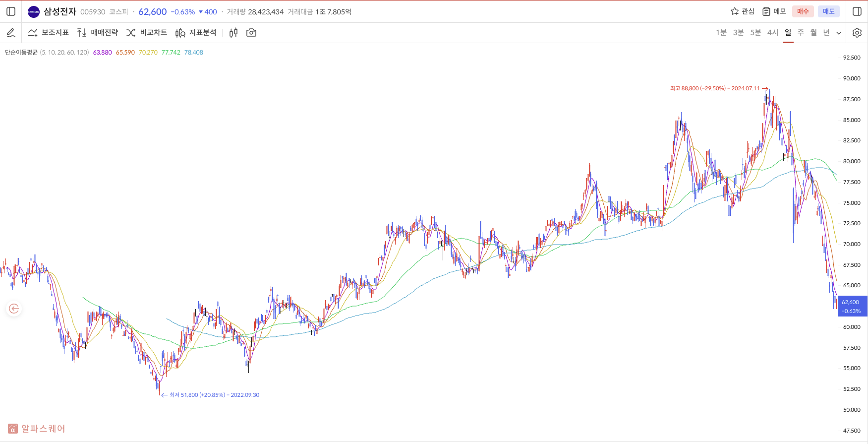
Task: Select 일 daily timeframe
Action: click(788, 33)
